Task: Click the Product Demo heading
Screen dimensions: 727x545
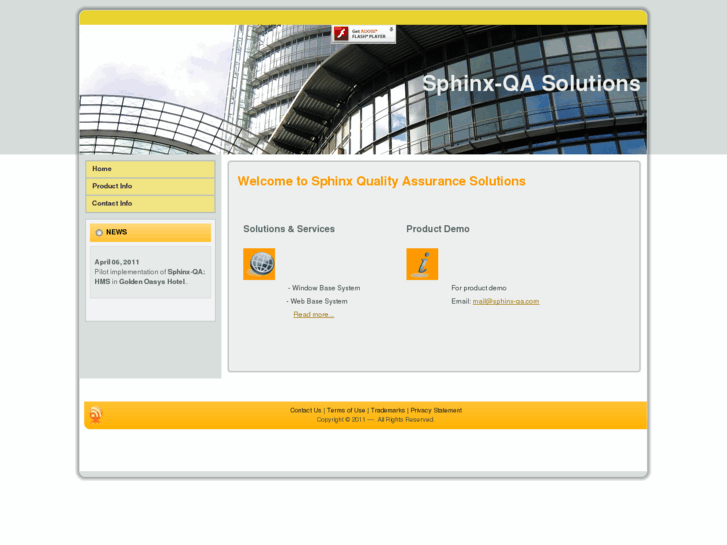Action: (x=438, y=229)
